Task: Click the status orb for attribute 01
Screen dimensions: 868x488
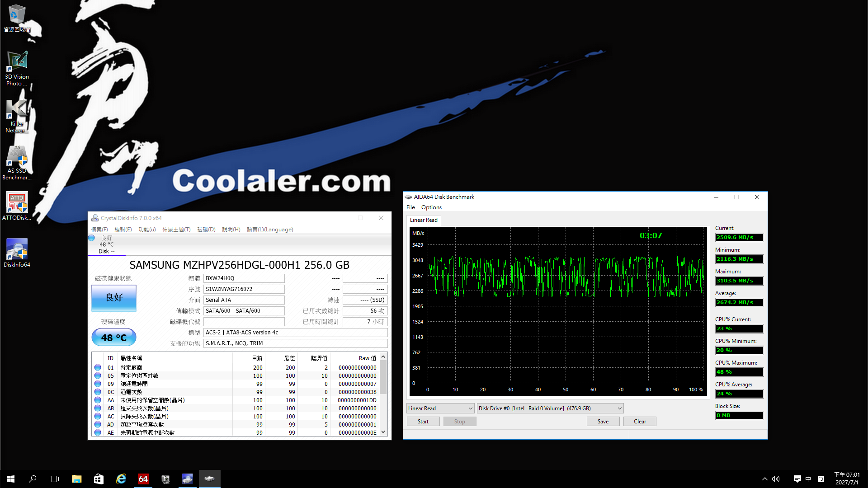Action: coord(98,367)
